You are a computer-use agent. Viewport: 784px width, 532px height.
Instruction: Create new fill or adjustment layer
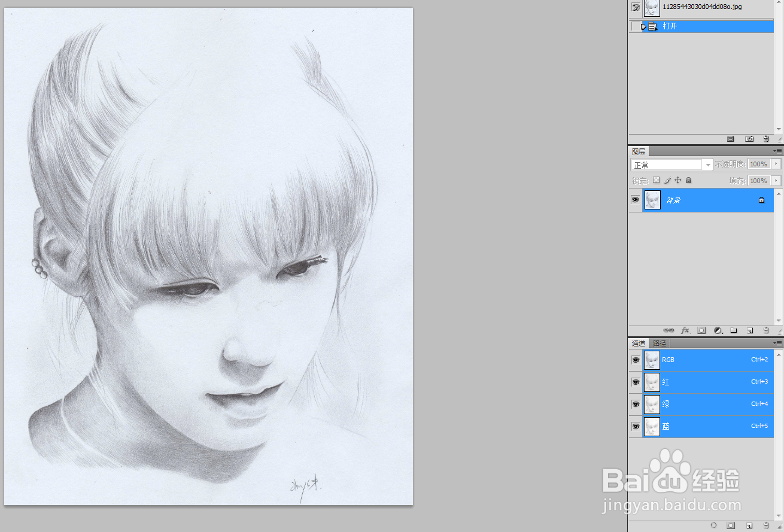tap(718, 330)
